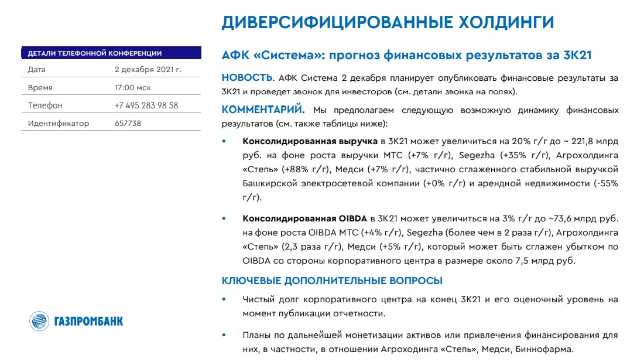644x362 pixels.
Task: Click the ГАЗПРОМБАНК logo text
Action: [x=89, y=322]
